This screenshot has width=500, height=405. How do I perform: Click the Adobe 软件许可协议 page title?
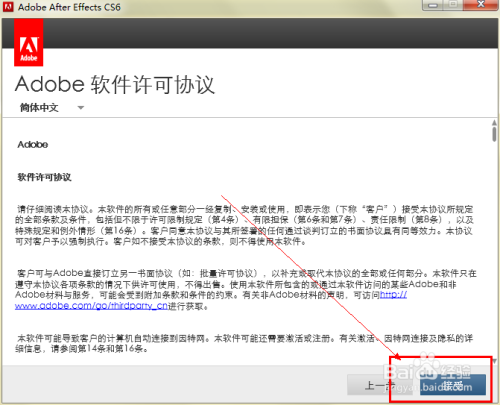click(115, 84)
